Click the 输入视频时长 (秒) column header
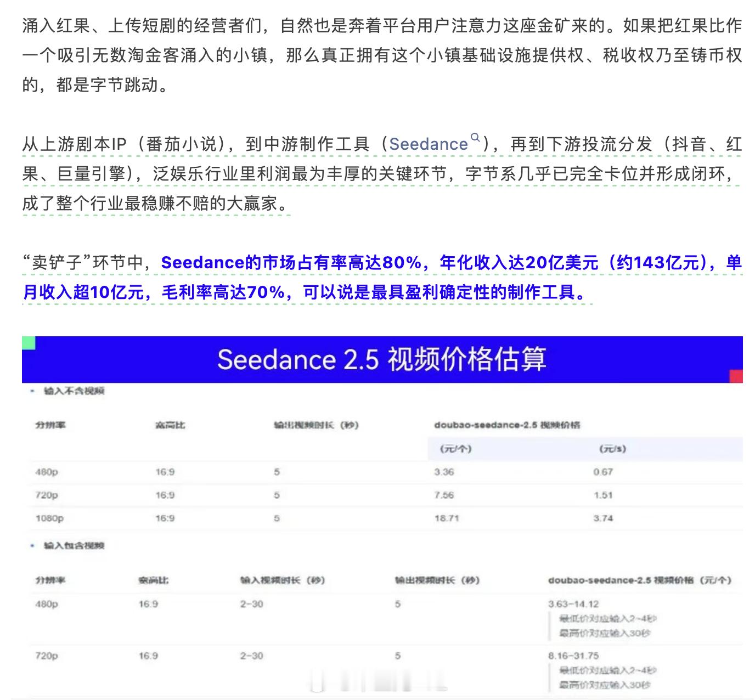 283,580
